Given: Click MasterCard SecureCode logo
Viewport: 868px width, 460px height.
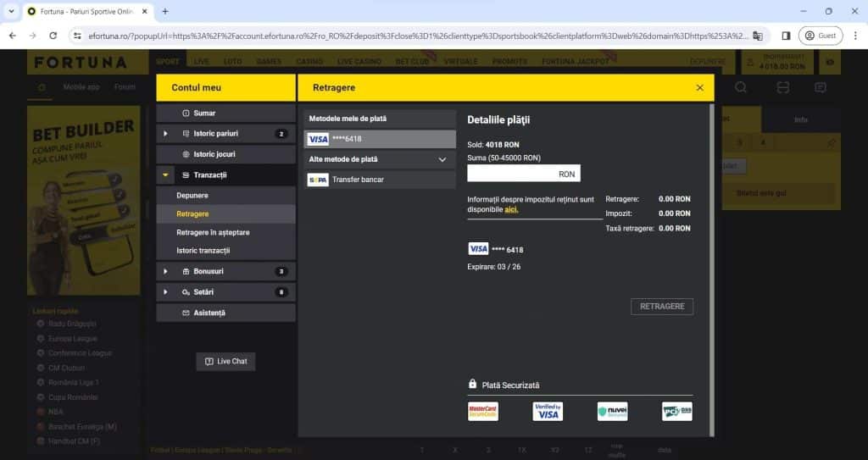Looking at the screenshot, I should pos(482,411).
